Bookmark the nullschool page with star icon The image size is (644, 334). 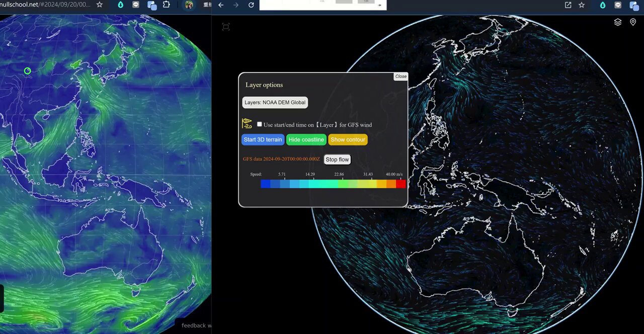tap(100, 5)
